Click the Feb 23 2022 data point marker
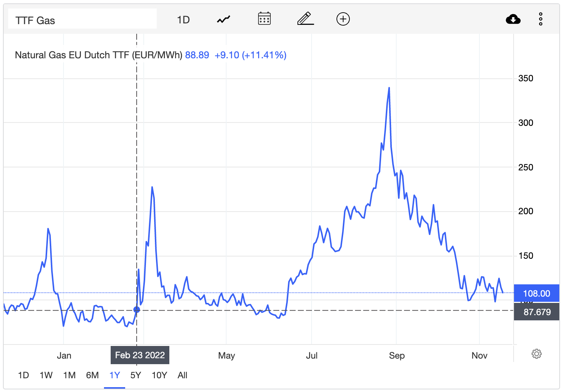This screenshot has height=392, width=563. point(137,310)
